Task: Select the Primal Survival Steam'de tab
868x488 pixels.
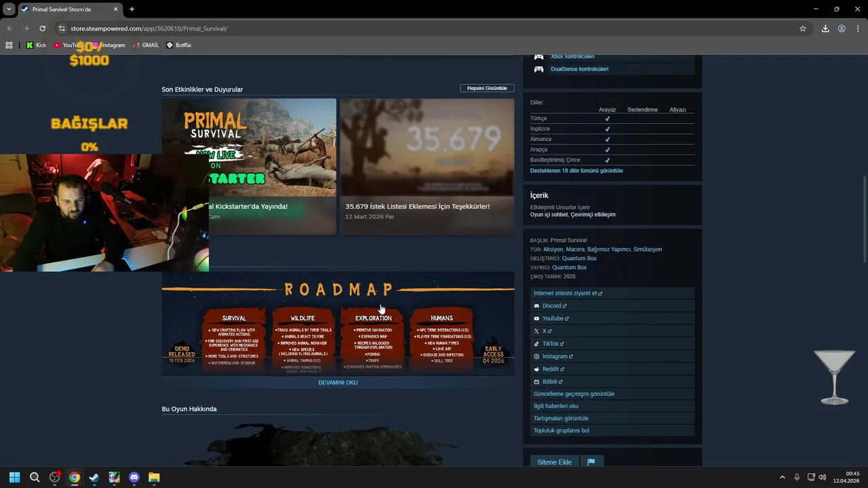Action: click(70, 9)
